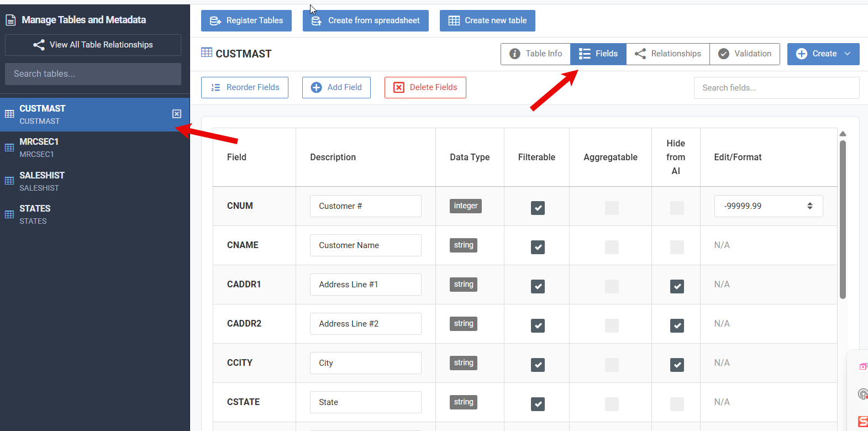Screen dimensions: 868x431
Task: Click the Manage Tables document icon
Action: [10, 20]
